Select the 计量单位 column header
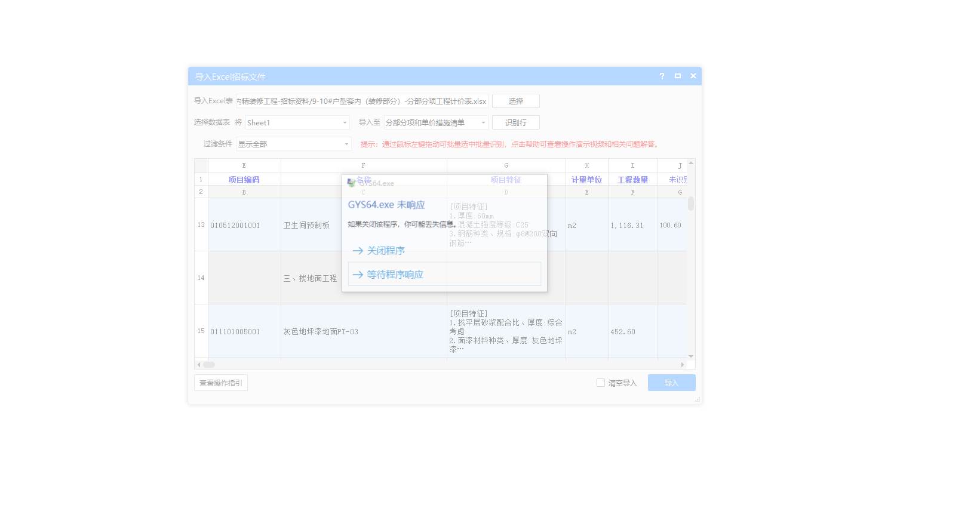This screenshot has height=505, width=980. pos(587,179)
